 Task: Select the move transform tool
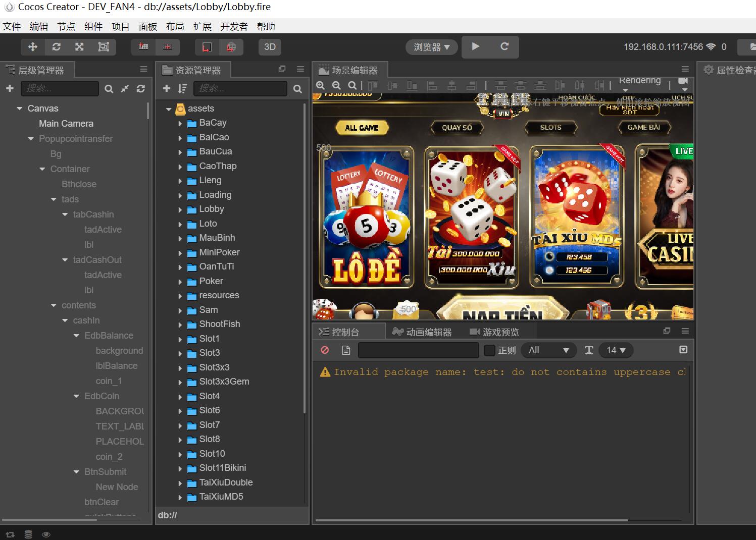(33, 47)
